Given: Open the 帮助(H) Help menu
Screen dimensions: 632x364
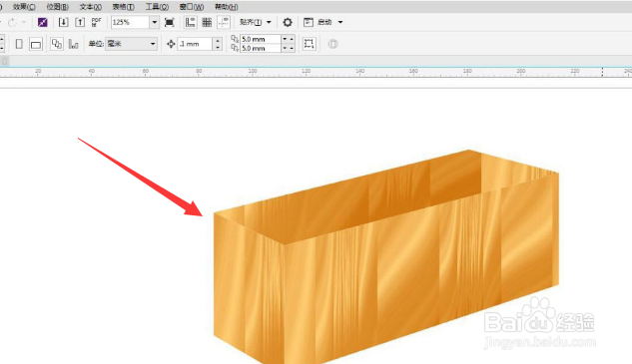Looking at the screenshot, I should [x=226, y=7].
